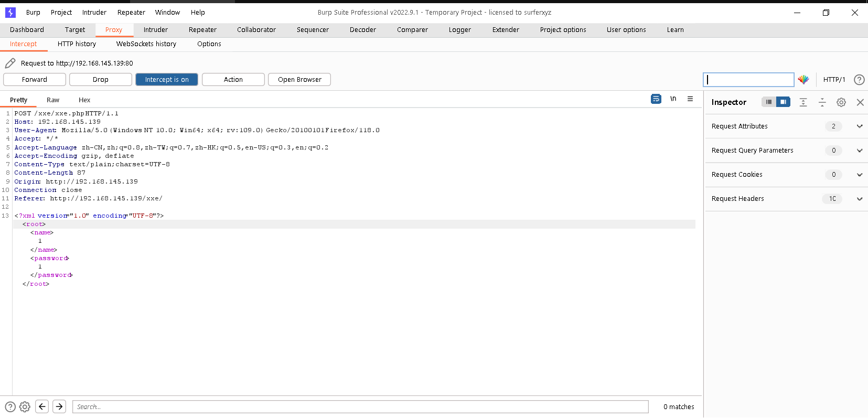Open the Decoder tab
868x418 pixels.
tap(363, 30)
